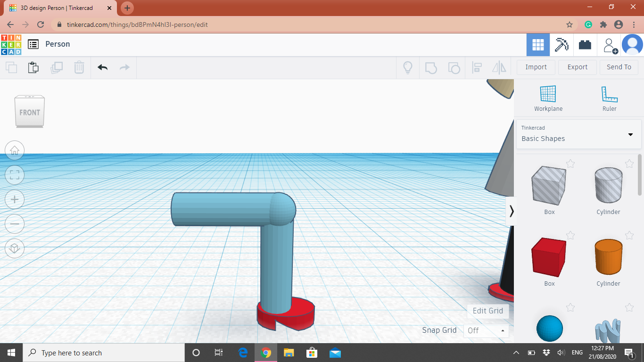Screen dimensions: 644x362
Task: Select the 3D design Person browser tab
Action: coord(61,8)
